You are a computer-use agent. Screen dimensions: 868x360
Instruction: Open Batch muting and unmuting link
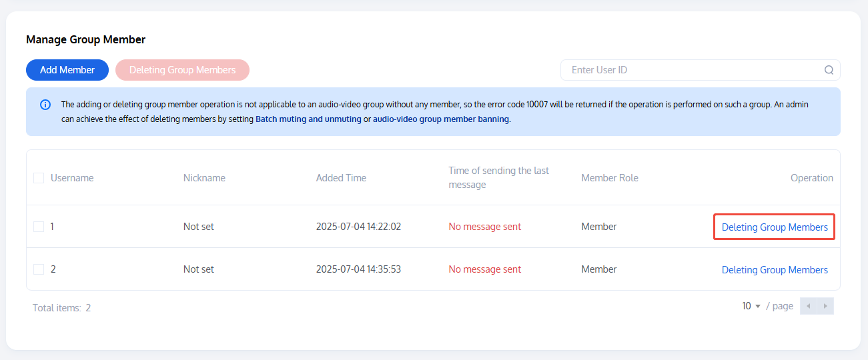308,119
